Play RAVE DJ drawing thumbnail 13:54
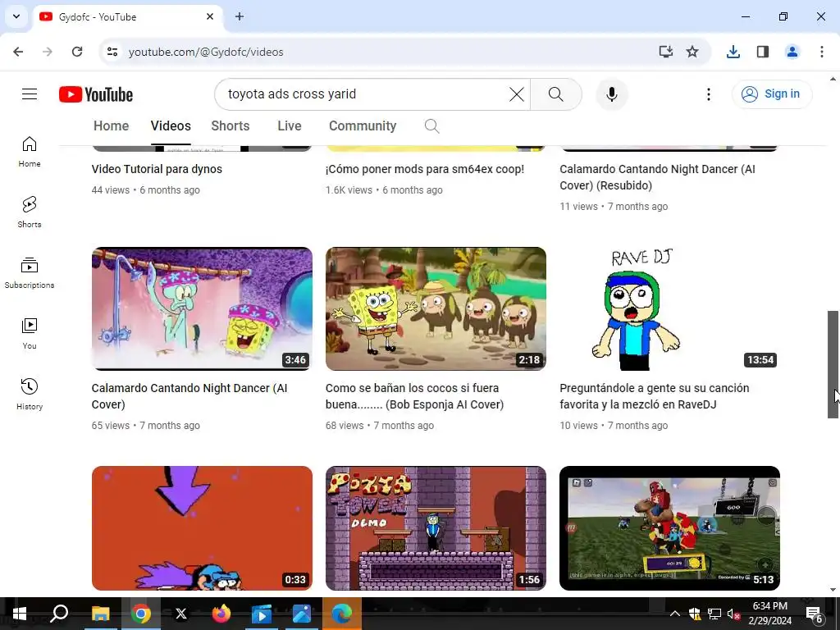Viewport: 840px width, 630px height. click(x=669, y=308)
